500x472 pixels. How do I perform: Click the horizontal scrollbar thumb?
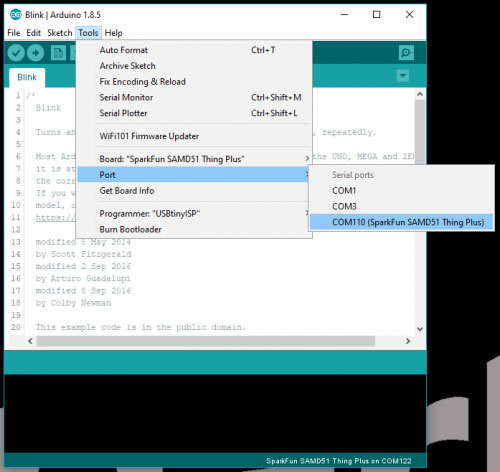coord(206,341)
